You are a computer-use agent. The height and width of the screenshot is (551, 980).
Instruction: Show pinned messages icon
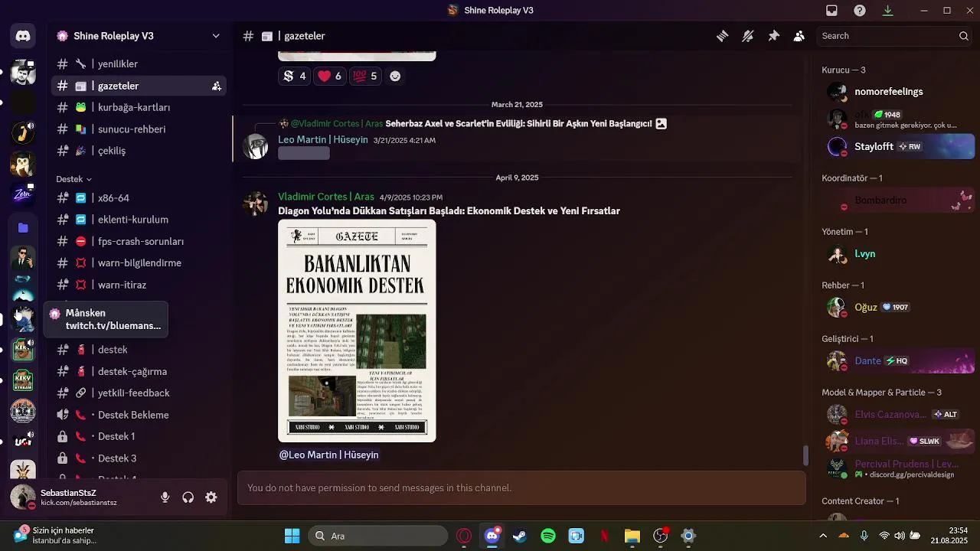(773, 36)
